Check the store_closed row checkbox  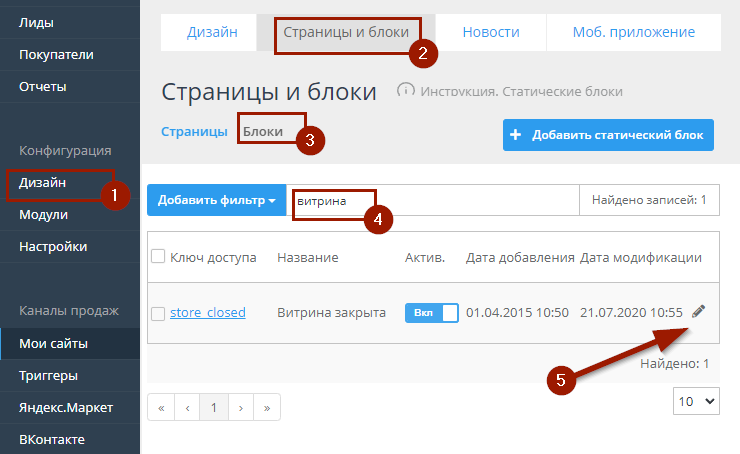(158, 313)
